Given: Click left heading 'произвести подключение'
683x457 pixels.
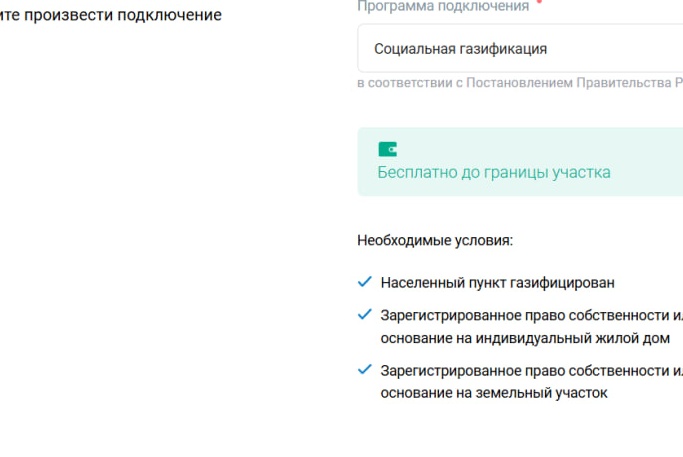Looking at the screenshot, I should tap(110, 16).
